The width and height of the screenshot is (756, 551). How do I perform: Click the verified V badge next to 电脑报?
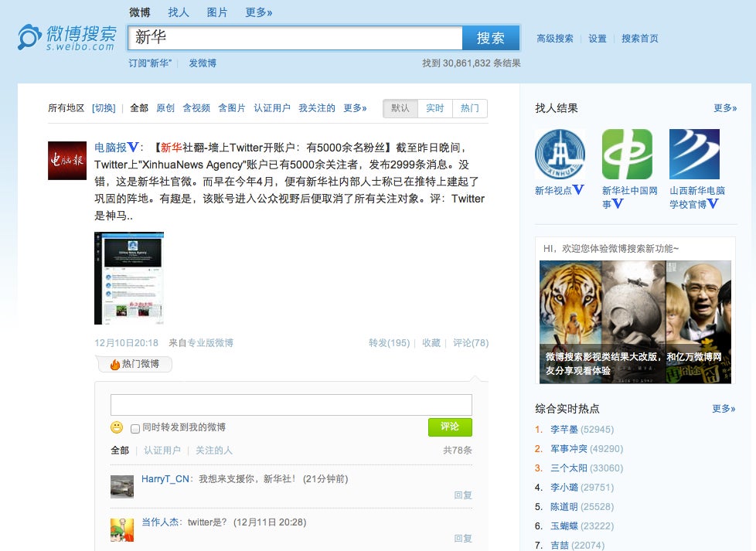coord(134,148)
